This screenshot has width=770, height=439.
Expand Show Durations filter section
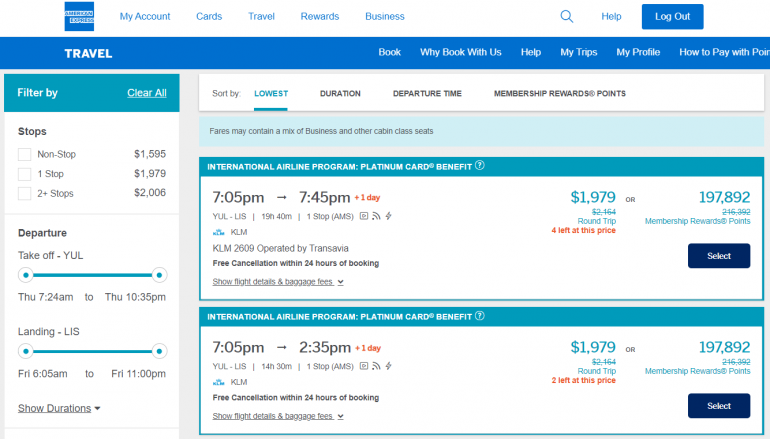click(59, 408)
